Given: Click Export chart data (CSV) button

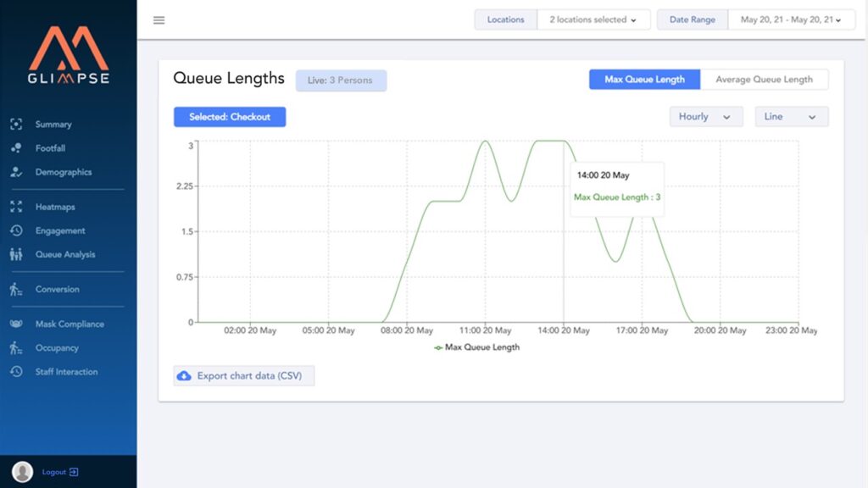Looking at the screenshot, I should (x=244, y=375).
